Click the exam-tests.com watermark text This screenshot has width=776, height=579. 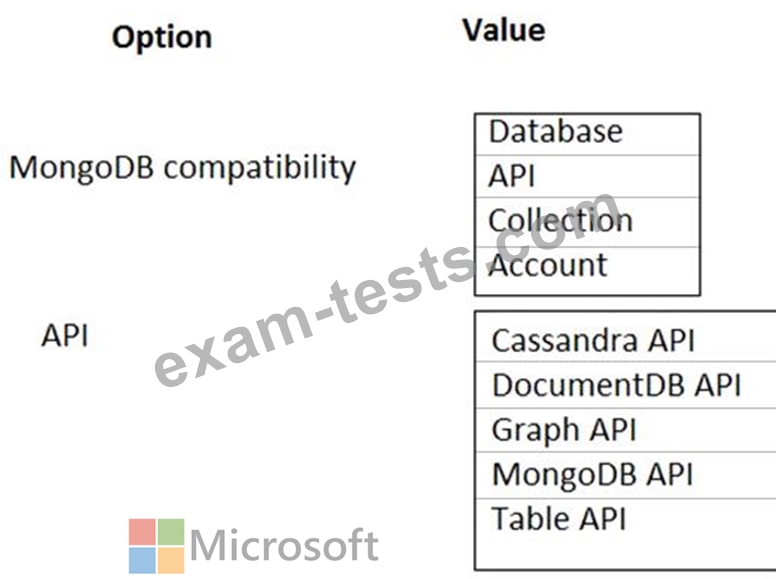pyautogui.click(x=386, y=290)
